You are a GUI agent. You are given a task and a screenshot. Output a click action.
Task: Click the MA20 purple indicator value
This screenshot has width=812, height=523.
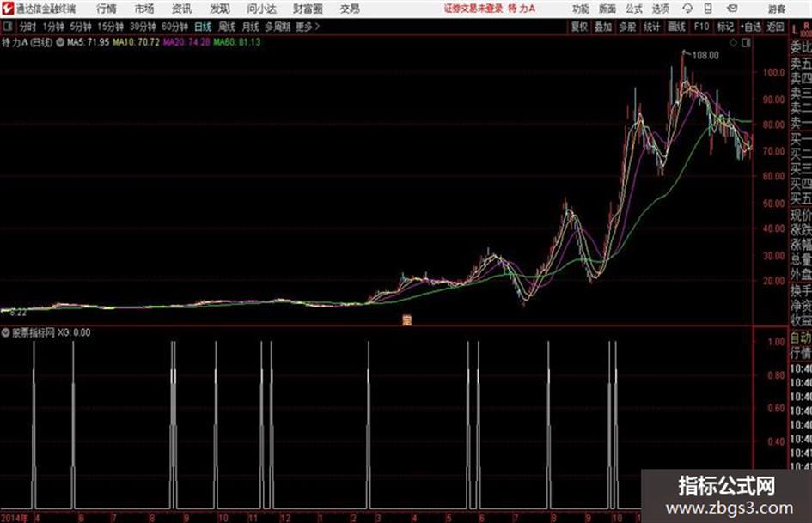click(186, 42)
